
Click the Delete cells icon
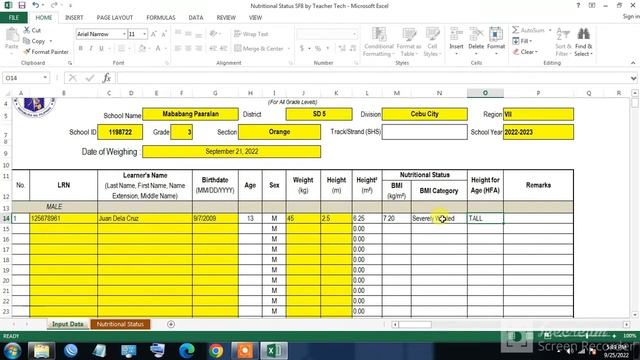(476, 34)
